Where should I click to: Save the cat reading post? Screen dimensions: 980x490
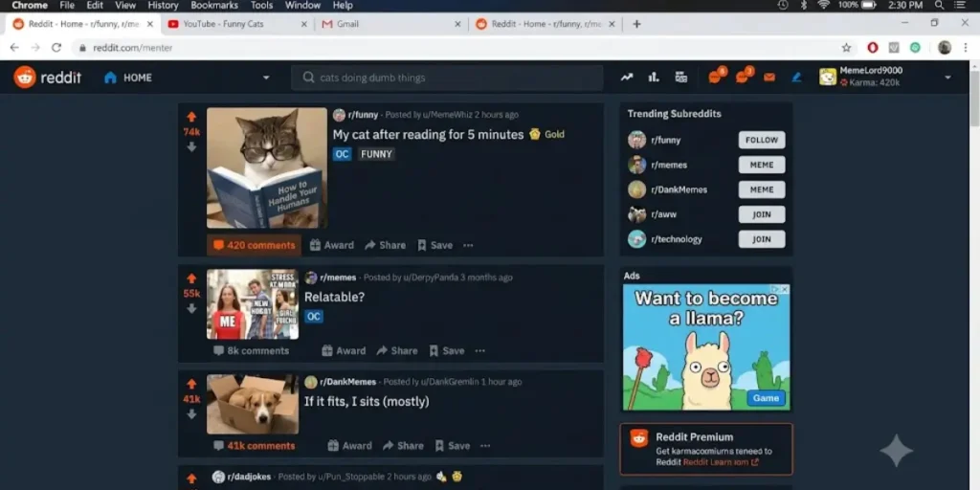[x=435, y=245]
